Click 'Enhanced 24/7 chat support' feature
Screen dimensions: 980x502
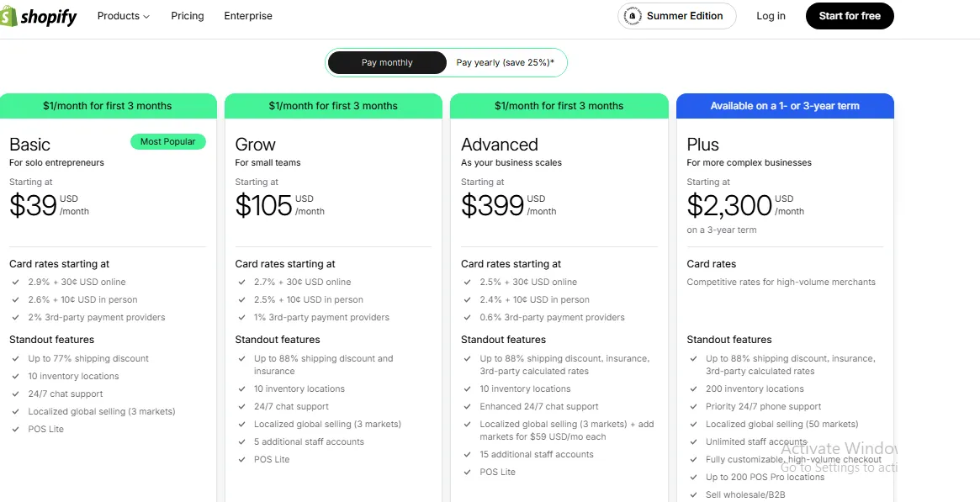[x=539, y=406]
